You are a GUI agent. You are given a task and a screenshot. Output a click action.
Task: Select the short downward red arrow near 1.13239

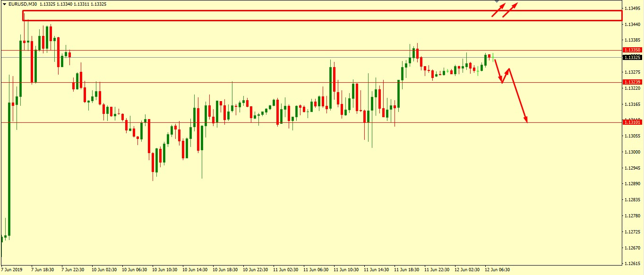pos(498,71)
